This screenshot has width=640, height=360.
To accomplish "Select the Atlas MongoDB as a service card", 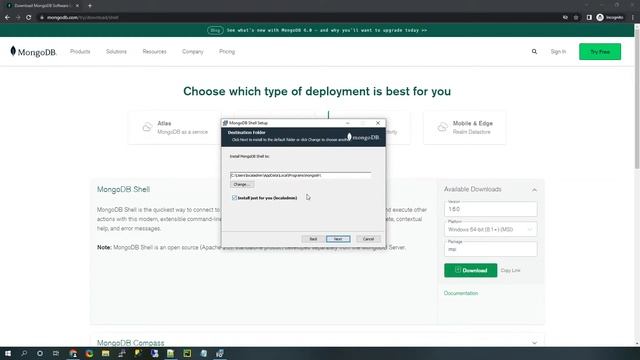I will tap(175, 127).
